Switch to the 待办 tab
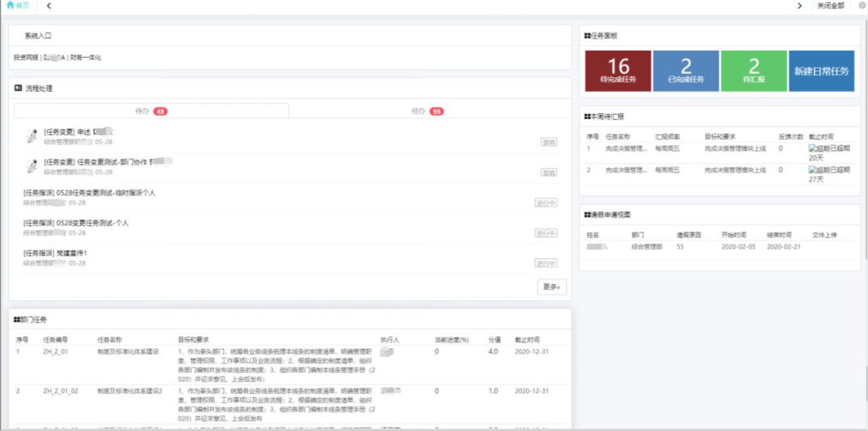The width and height of the screenshot is (868, 431). click(x=151, y=111)
